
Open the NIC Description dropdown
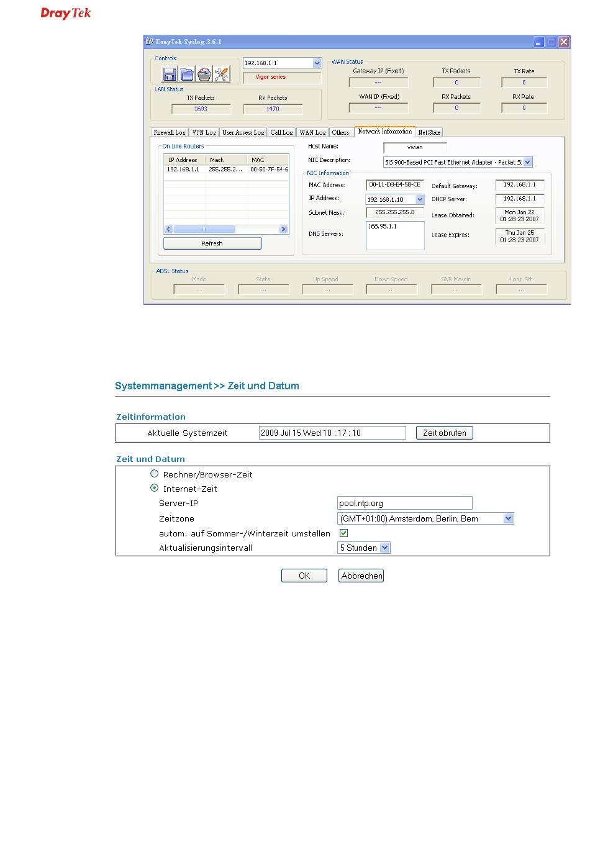(528, 162)
